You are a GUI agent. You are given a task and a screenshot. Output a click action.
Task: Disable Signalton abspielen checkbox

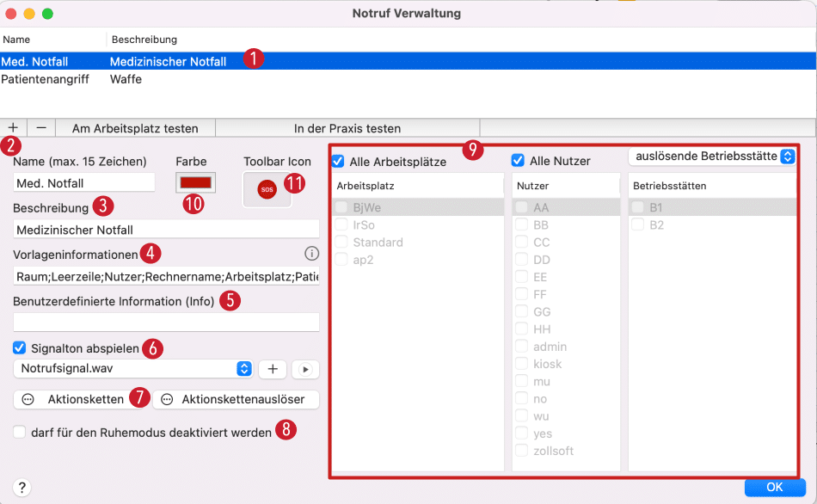(19, 347)
